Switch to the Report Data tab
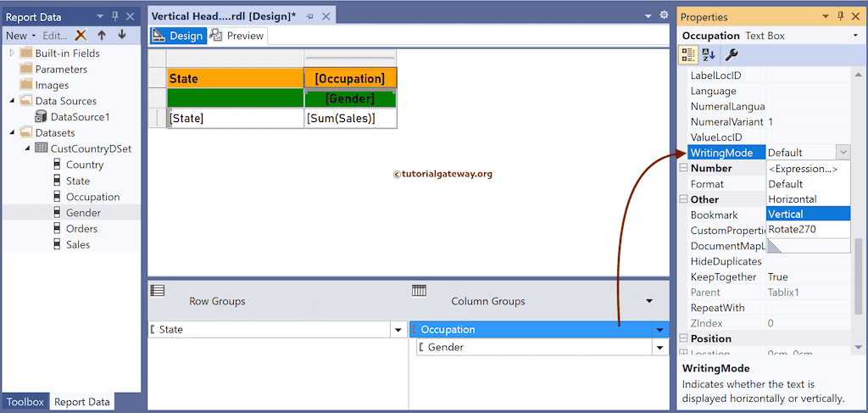Viewport: 868px width, 413px height. [82, 402]
